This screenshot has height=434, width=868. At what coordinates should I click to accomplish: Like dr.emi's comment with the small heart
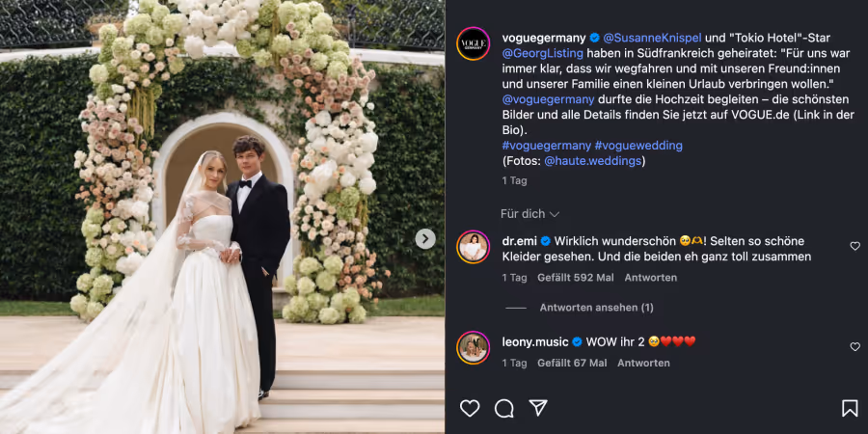[x=854, y=246]
